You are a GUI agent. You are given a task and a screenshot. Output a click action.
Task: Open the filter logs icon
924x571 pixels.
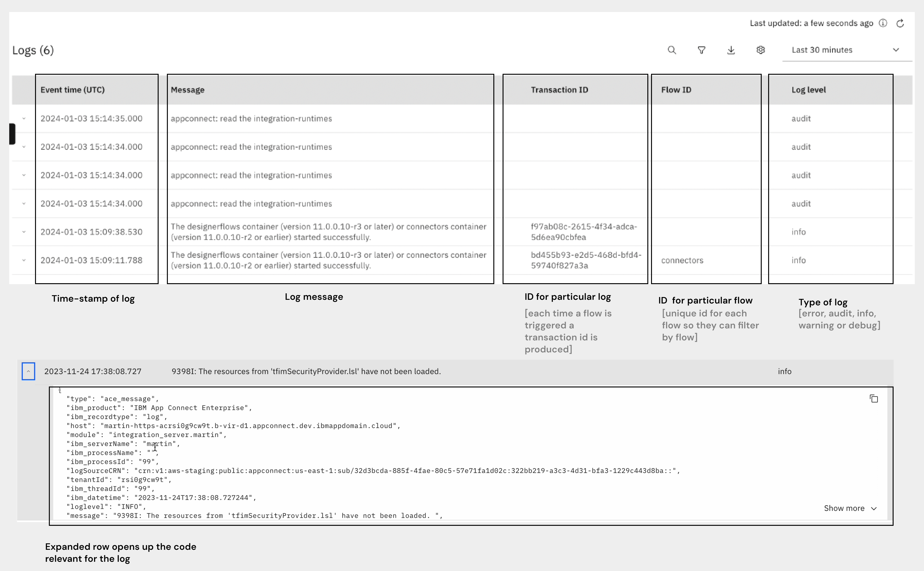(x=701, y=50)
